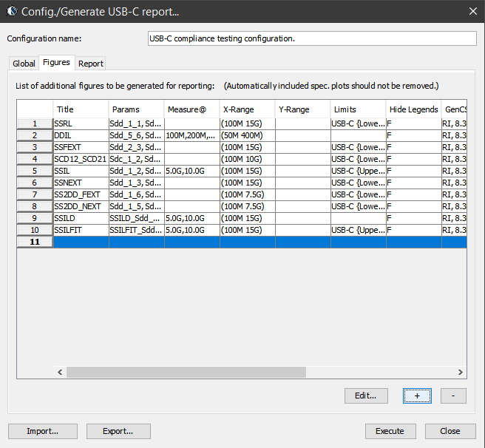Select row header 1 for SSRL
The width and height of the screenshot is (485, 448).
click(35, 124)
